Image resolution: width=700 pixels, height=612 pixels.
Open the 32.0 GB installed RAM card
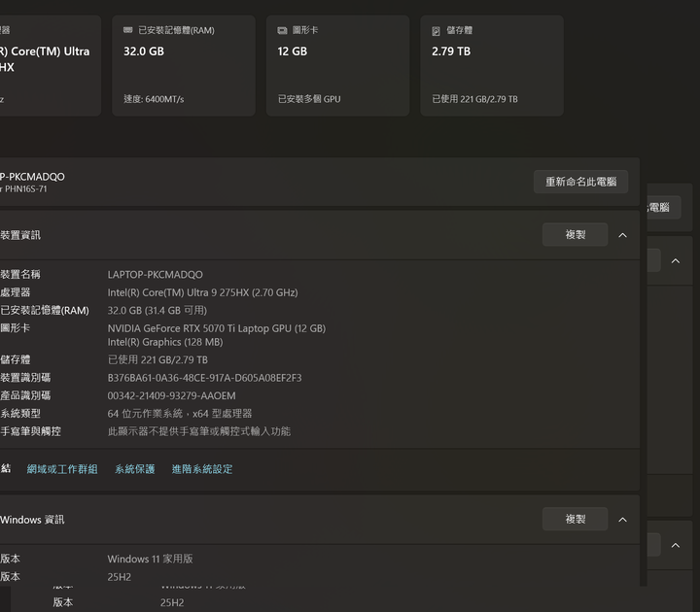184,66
